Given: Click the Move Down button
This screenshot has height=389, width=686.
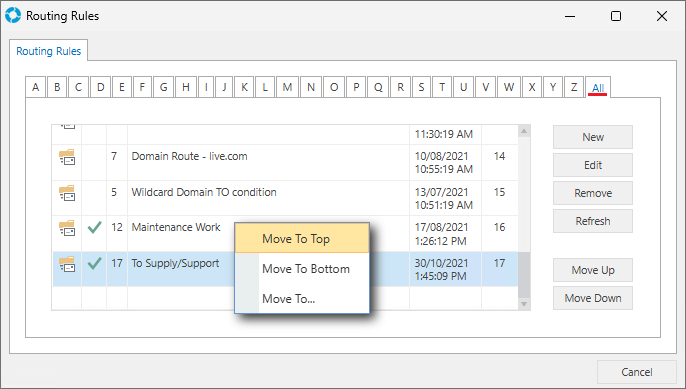Looking at the screenshot, I should point(593,298).
